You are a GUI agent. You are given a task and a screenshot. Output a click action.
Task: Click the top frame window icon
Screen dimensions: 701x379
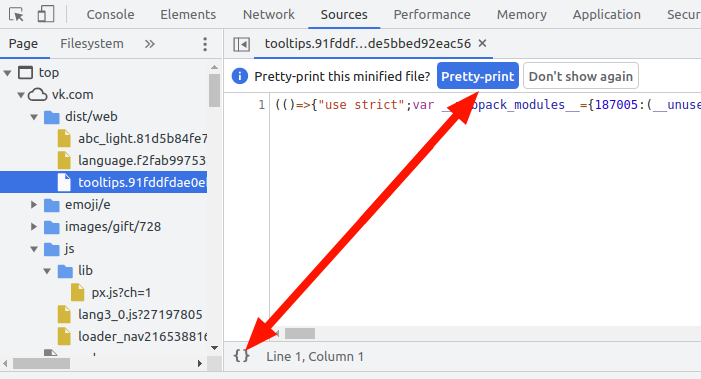pyautogui.click(x=25, y=72)
